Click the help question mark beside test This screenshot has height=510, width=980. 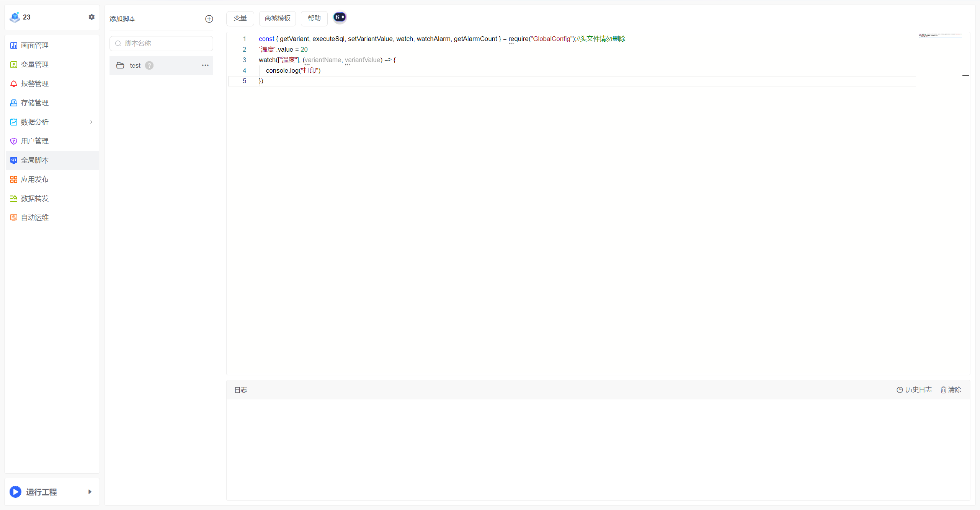149,65
